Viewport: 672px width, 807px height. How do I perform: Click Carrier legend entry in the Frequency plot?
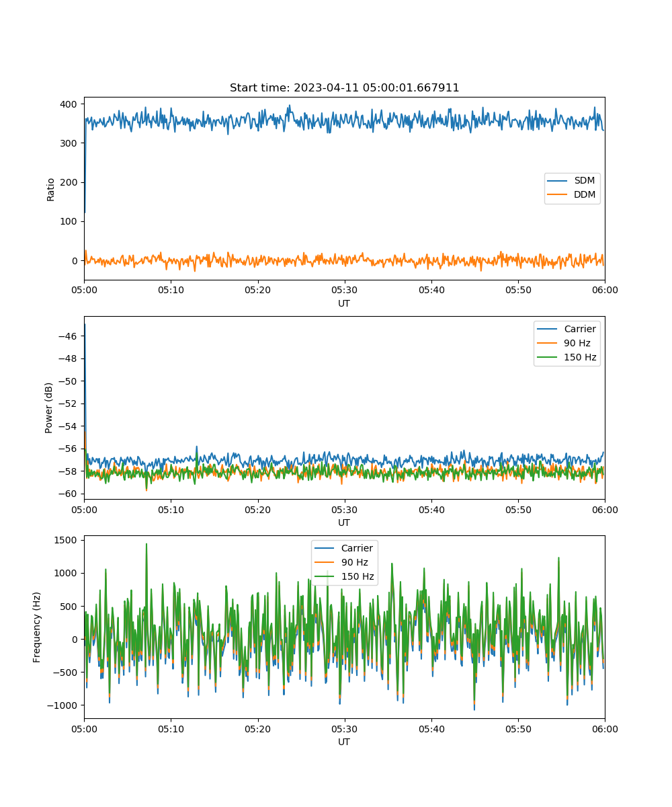[x=344, y=548]
